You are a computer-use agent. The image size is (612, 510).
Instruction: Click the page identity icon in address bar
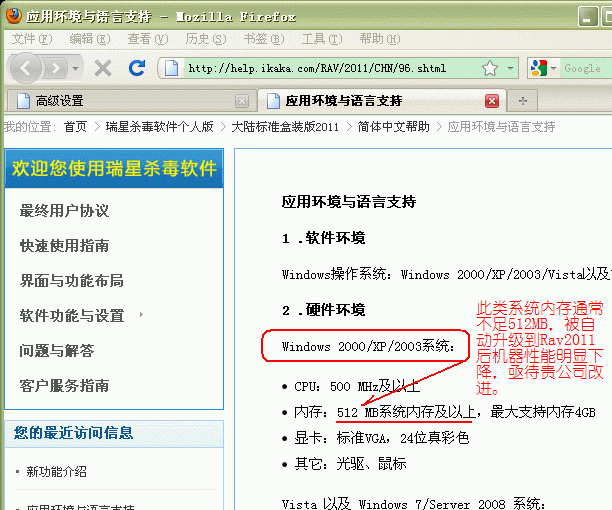point(171,68)
